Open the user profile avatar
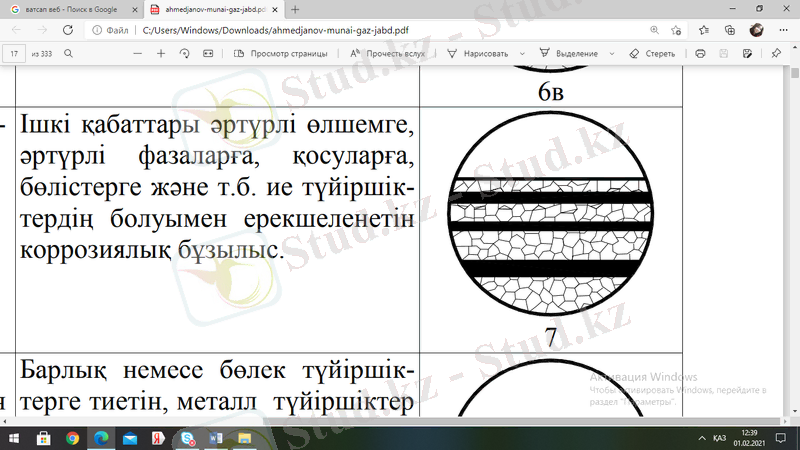The image size is (800, 450). (757, 30)
